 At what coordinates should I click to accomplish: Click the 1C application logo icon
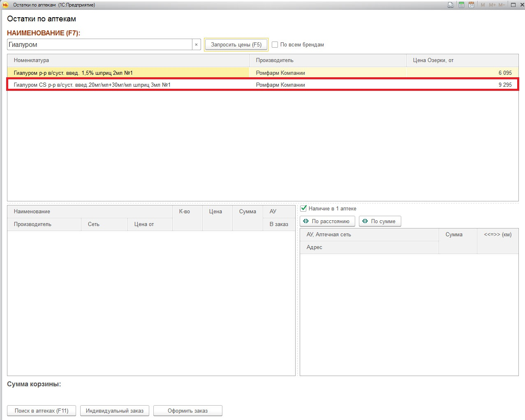coord(5,5)
